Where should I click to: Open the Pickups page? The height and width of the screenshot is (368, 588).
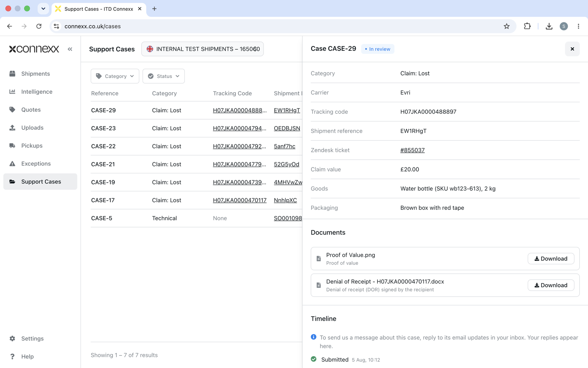coord(32,146)
